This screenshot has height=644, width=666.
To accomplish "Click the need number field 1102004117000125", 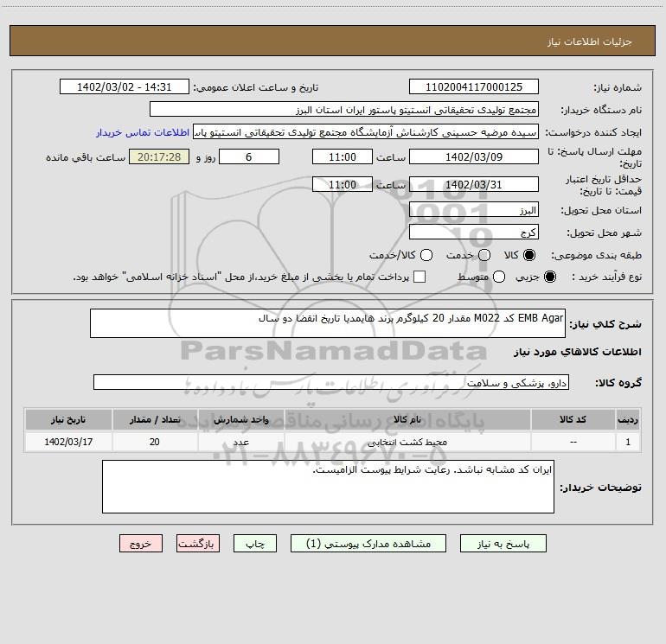I will 474,87.
